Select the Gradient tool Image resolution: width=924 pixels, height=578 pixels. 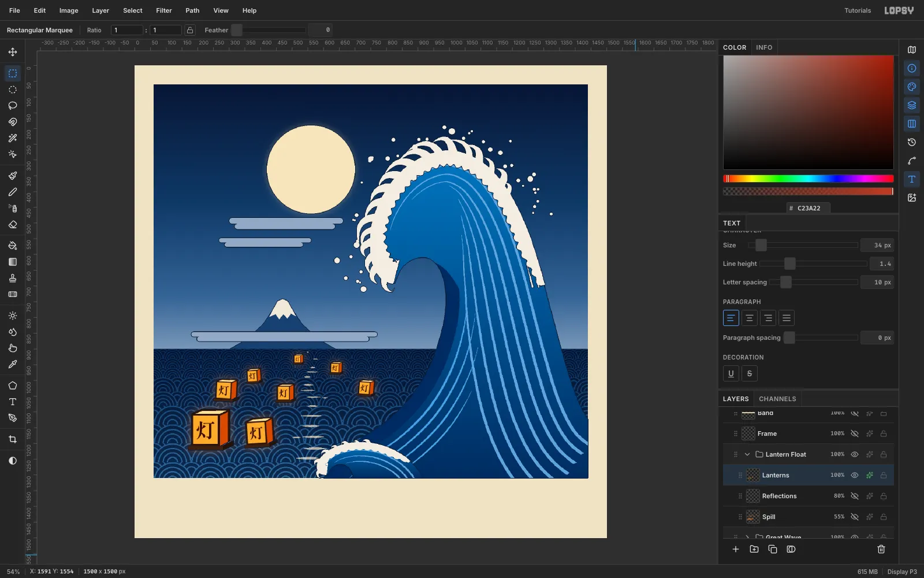coord(13,262)
